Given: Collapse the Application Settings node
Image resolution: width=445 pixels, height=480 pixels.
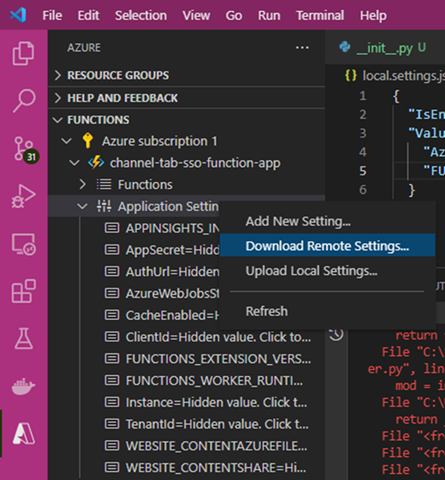Looking at the screenshot, I should click(82, 206).
